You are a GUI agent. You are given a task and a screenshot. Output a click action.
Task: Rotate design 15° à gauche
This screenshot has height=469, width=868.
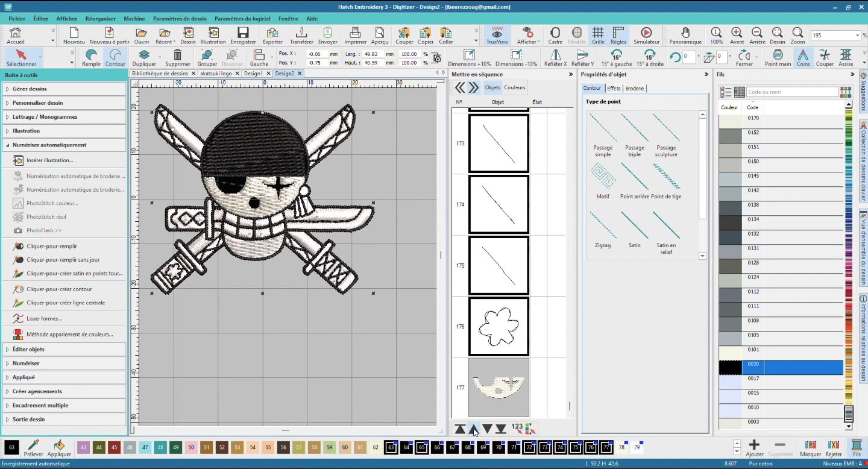point(616,58)
